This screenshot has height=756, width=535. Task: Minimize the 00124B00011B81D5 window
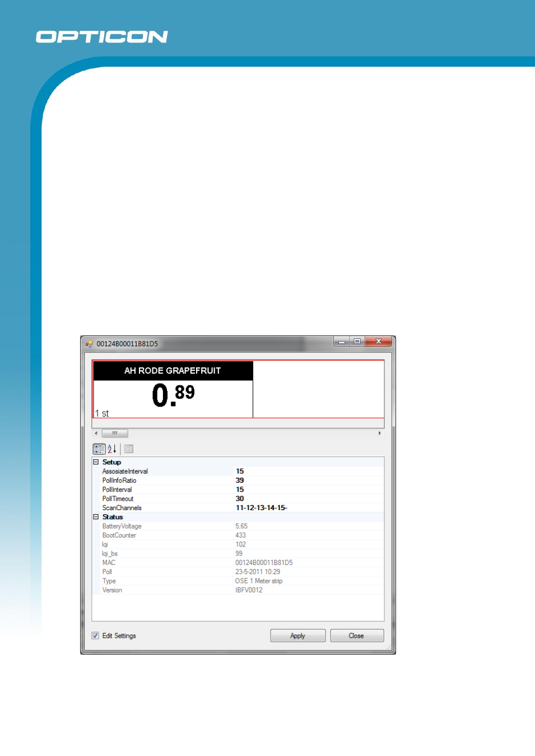pos(342,342)
